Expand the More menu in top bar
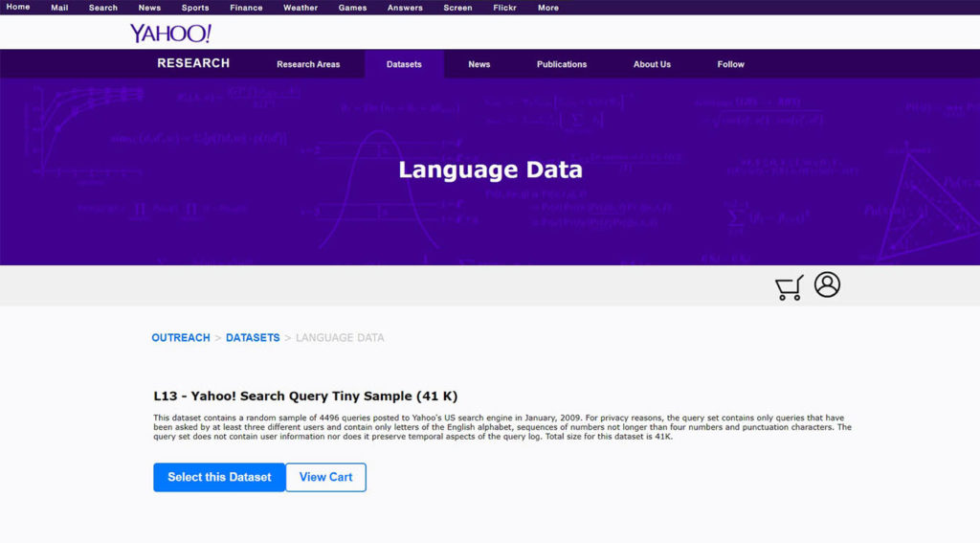Screen dimensions: 980x543 (x=548, y=8)
